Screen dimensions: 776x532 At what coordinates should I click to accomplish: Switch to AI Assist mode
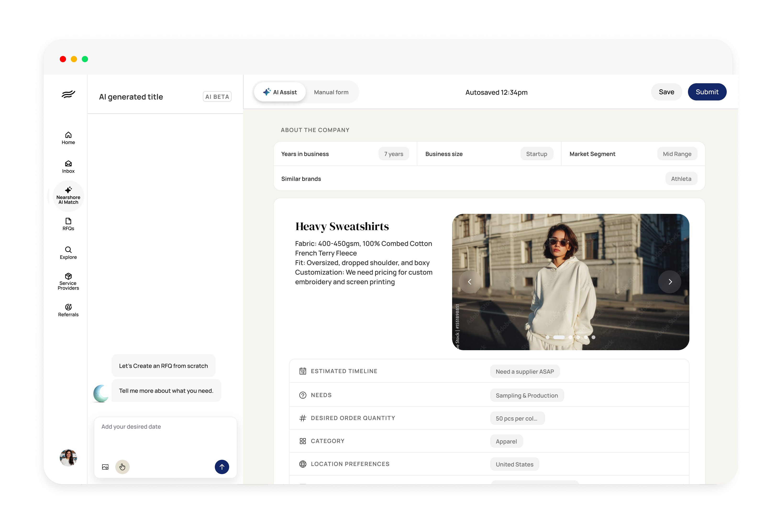coord(280,92)
